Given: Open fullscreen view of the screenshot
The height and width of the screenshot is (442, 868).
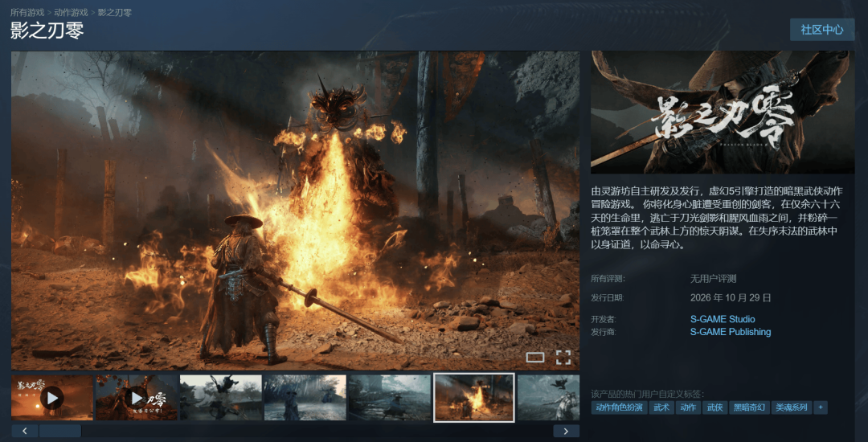Looking at the screenshot, I should pyautogui.click(x=563, y=358).
